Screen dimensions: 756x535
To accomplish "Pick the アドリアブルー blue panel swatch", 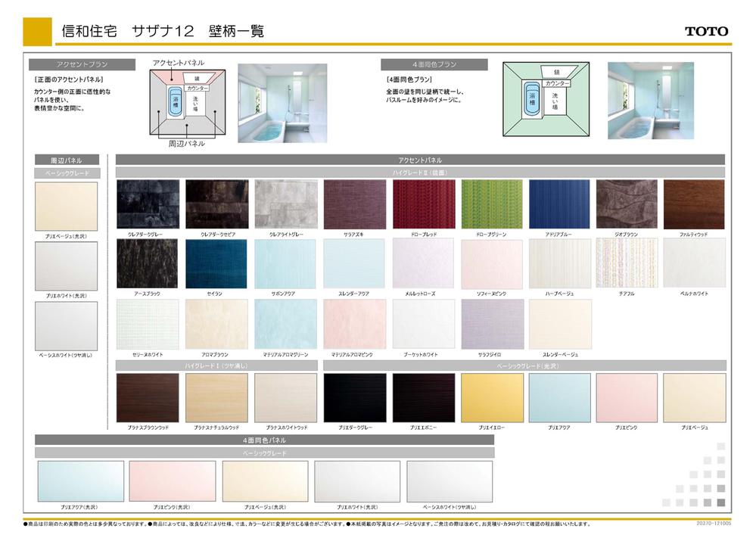I will [x=559, y=204].
